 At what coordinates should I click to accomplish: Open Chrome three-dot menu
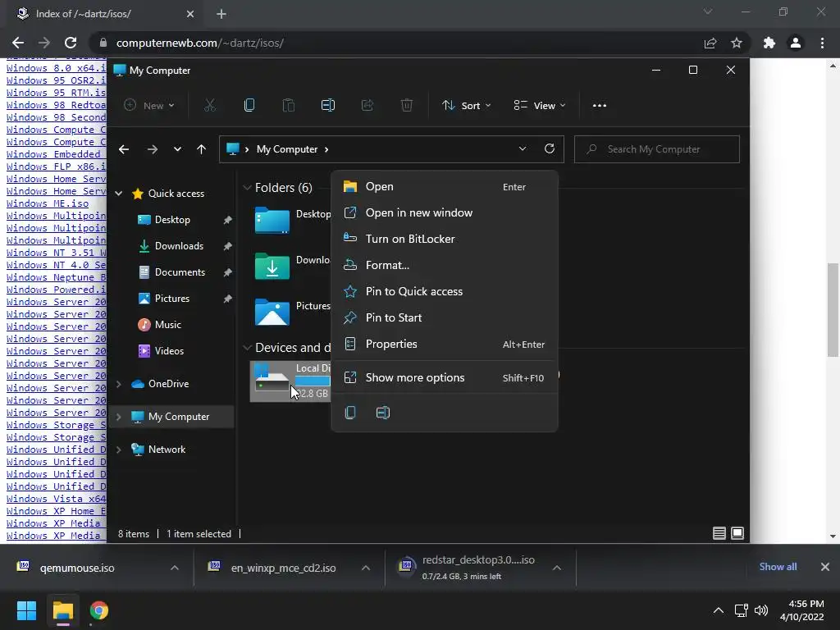click(822, 43)
